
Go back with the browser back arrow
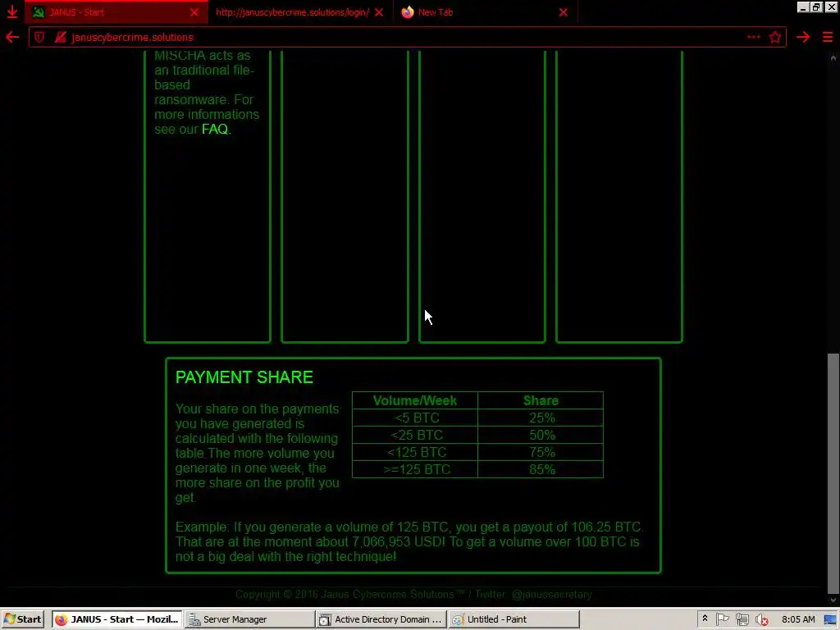pyautogui.click(x=11, y=37)
